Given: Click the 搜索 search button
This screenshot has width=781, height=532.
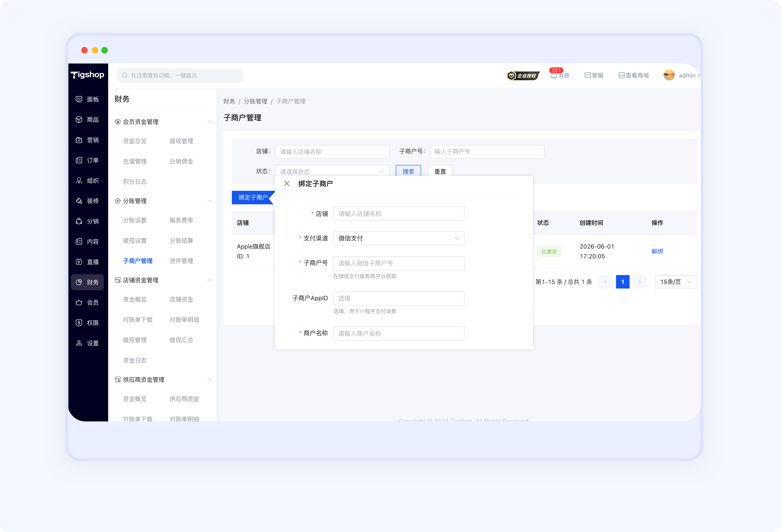Looking at the screenshot, I should (408, 171).
